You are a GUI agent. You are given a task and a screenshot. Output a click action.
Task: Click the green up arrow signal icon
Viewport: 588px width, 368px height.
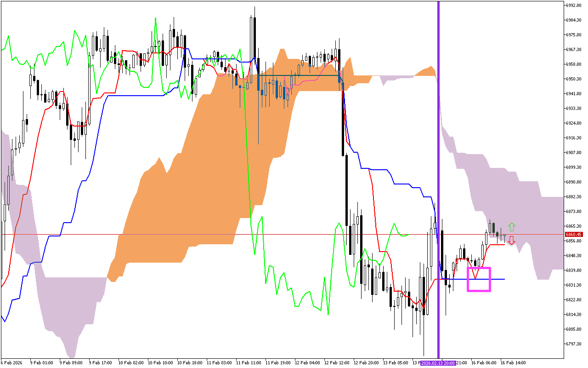point(511,226)
